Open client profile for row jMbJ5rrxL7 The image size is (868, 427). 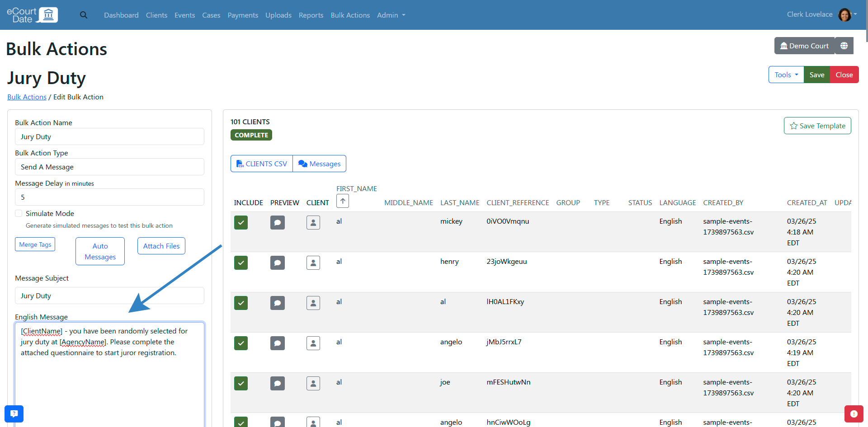313,343
